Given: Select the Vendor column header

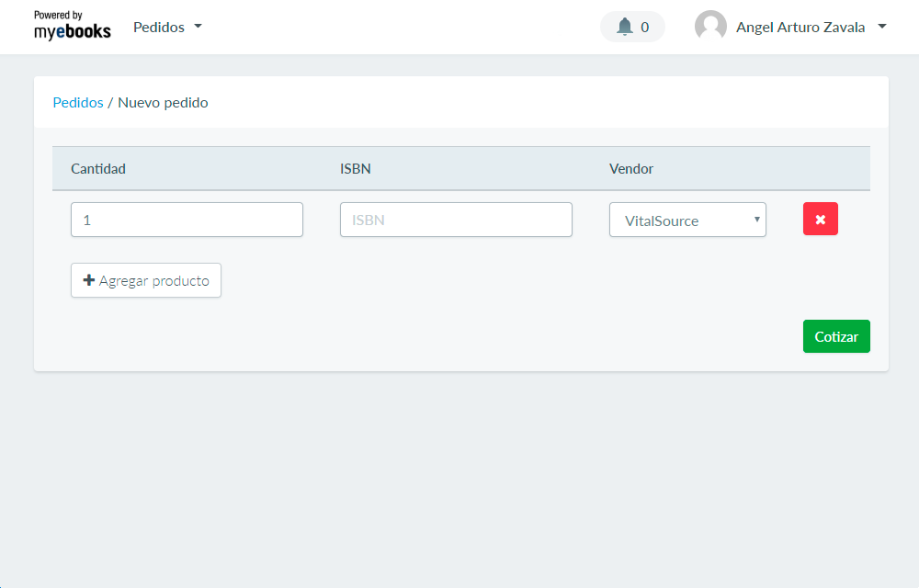Looking at the screenshot, I should 631,168.
